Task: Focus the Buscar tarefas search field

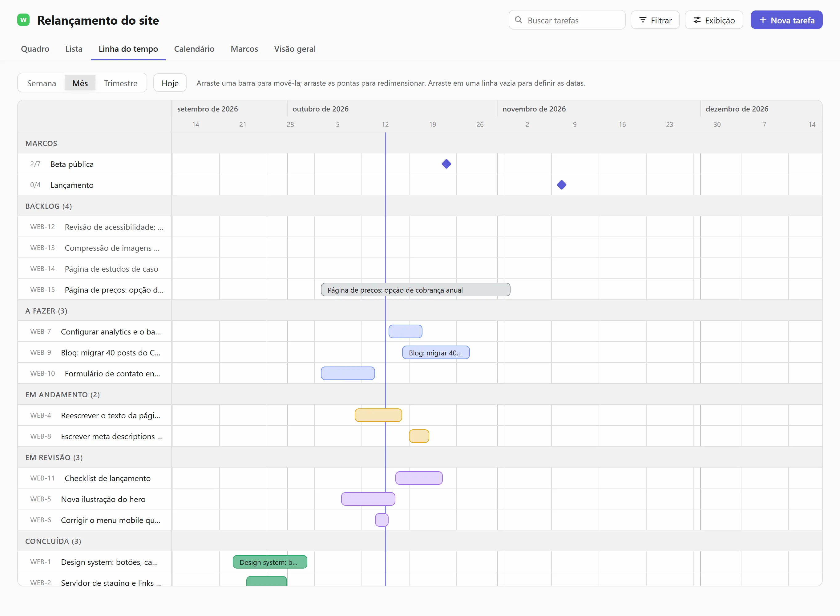Action: (567, 20)
